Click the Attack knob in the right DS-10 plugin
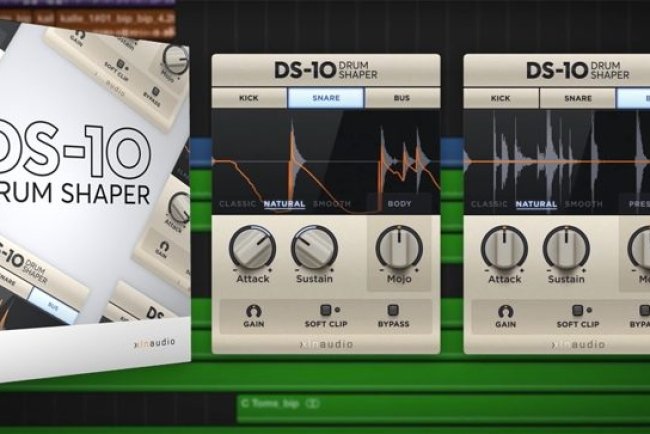 [x=504, y=249]
